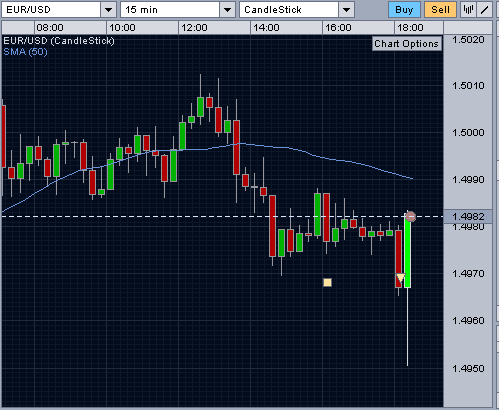Click the yellow triangle sell marker
This screenshot has width=499, height=410.
click(400, 277)
